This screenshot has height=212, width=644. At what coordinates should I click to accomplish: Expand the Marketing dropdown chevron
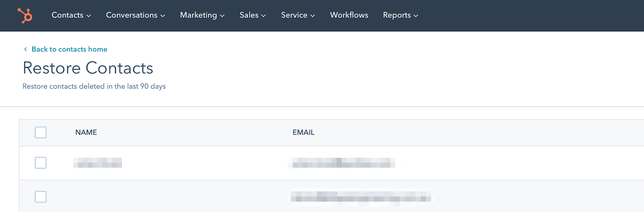222,16
